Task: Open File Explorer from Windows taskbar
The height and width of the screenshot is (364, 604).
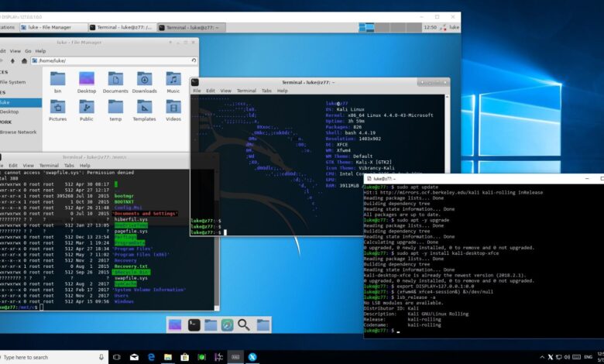Action: click(x=168, y=357)
